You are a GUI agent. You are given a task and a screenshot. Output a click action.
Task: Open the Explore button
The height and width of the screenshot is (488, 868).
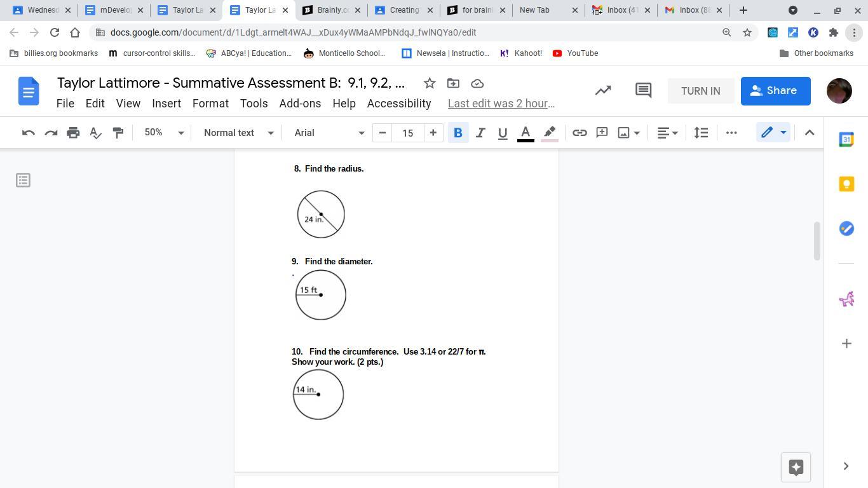coord(796,468)
